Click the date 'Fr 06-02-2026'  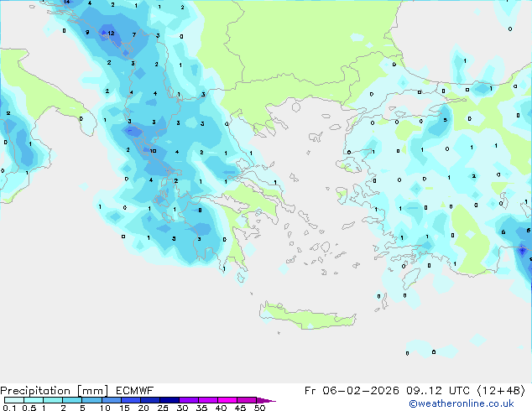[x=352, y=391]
